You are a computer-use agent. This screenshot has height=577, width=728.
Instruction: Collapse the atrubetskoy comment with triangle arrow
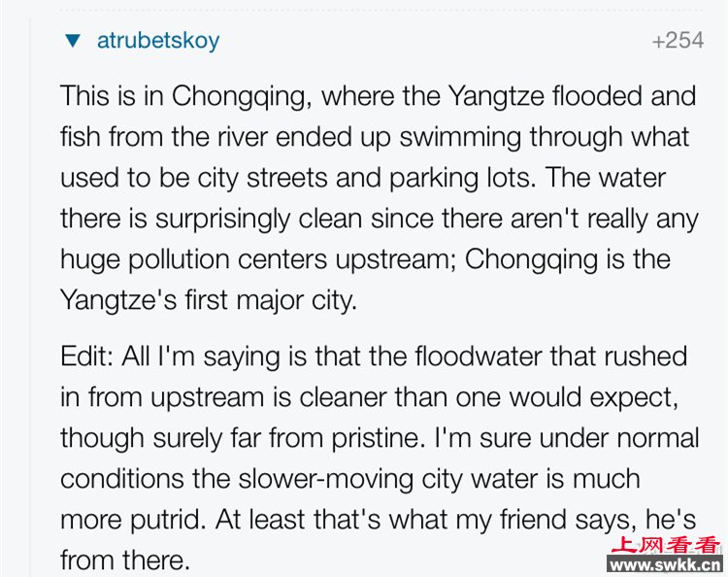[x=73, y=41]
